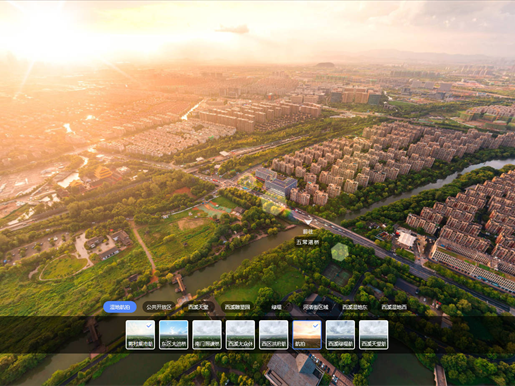
Task: Open the 西溪天堂前 scene thumbnail
Action: pos(374,335)
